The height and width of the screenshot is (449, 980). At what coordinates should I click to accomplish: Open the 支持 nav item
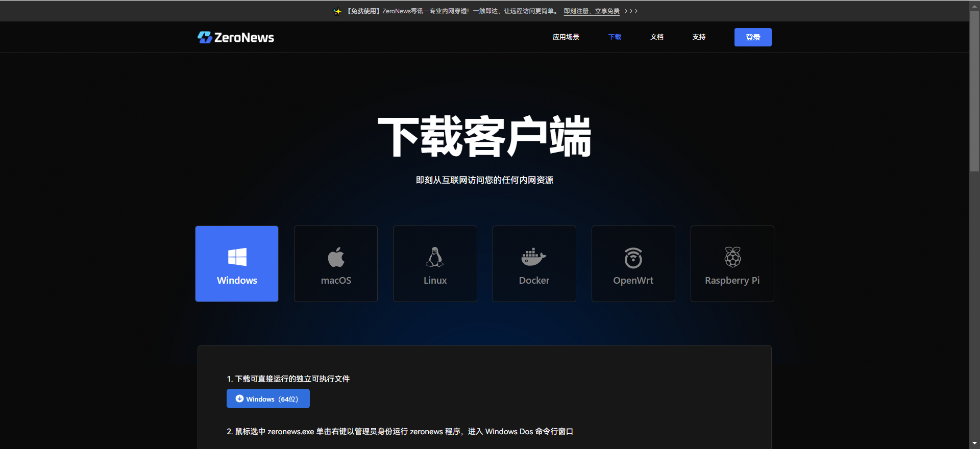point(699,37)
